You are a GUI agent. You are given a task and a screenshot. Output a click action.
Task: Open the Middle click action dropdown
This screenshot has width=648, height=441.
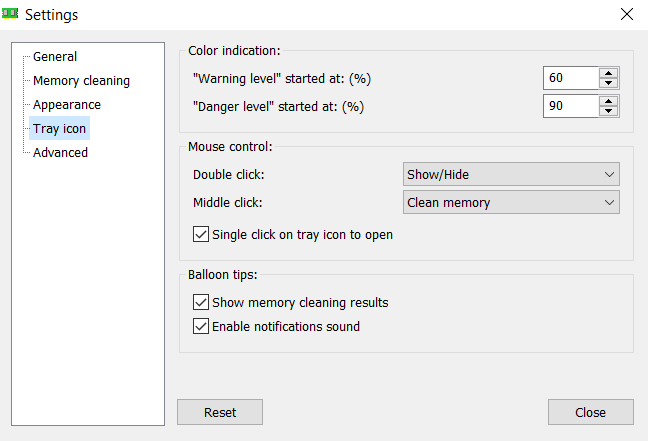click(x=510, y=203)
